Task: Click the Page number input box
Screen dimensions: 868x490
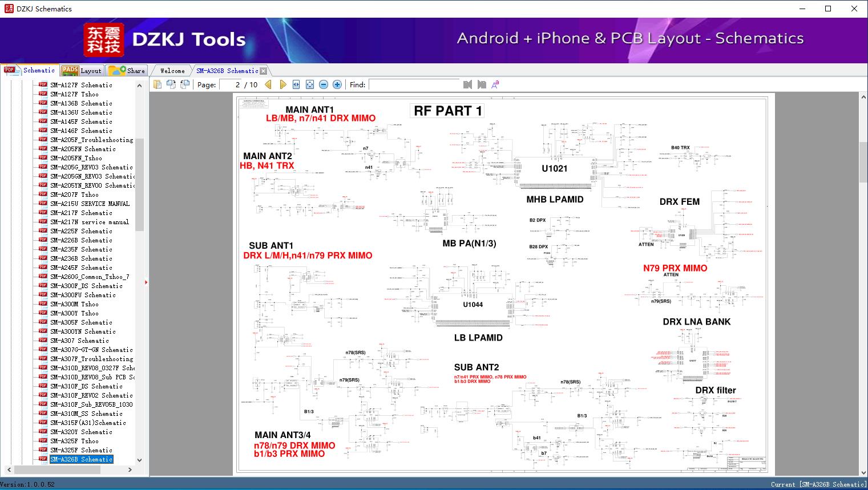Action: (231, 84)
